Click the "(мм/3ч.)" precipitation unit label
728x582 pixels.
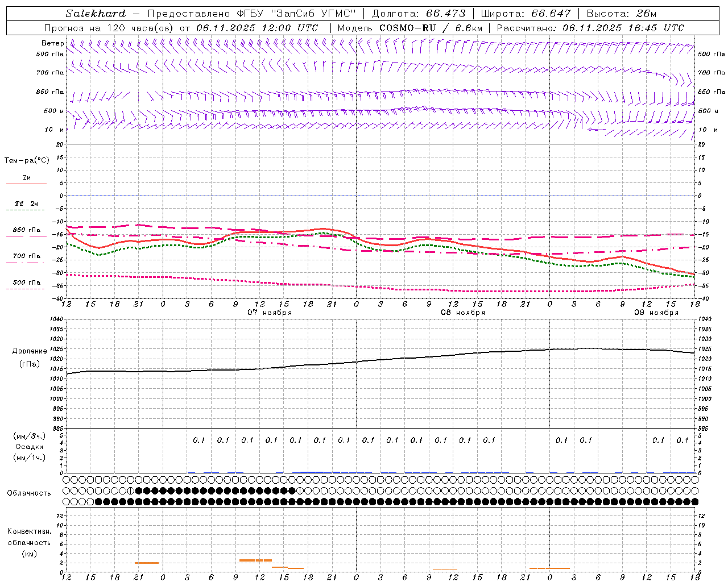click(x=30, y=436)
